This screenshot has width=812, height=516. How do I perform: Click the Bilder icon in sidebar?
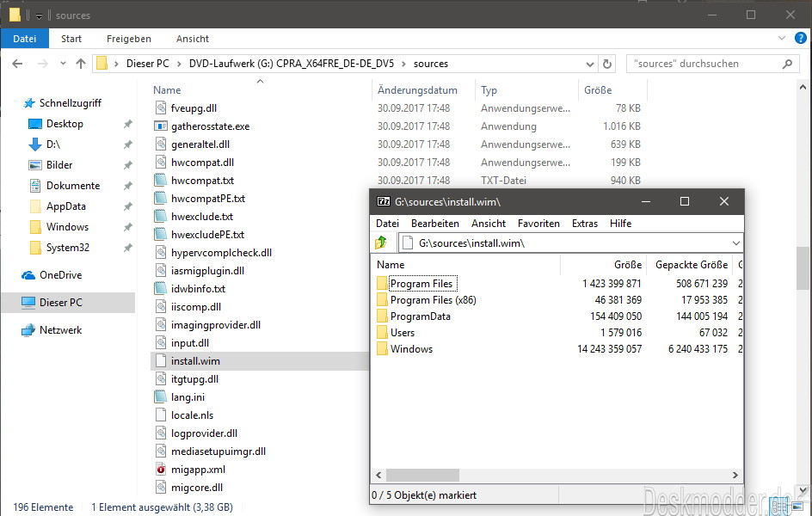click(x=34, y=165)
